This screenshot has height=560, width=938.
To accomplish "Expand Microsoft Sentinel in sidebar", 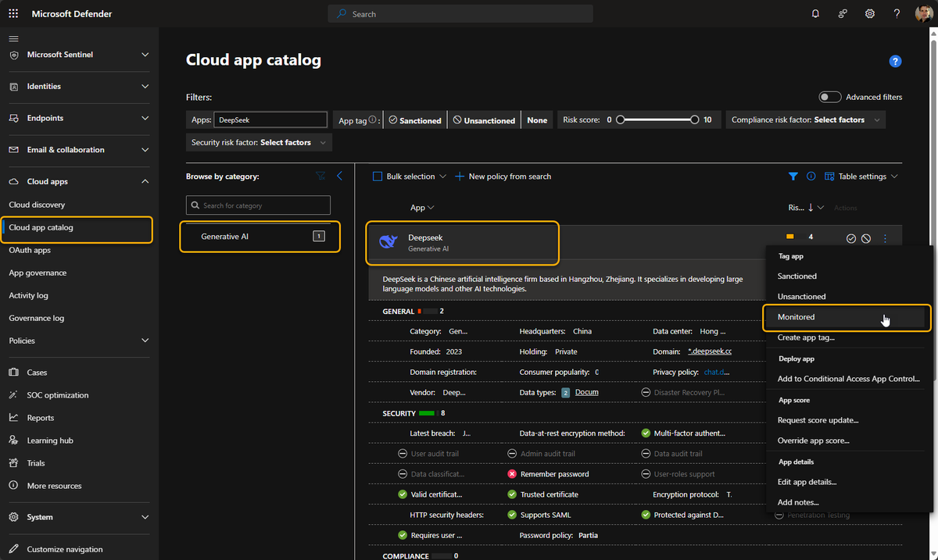I will [145, 55].
